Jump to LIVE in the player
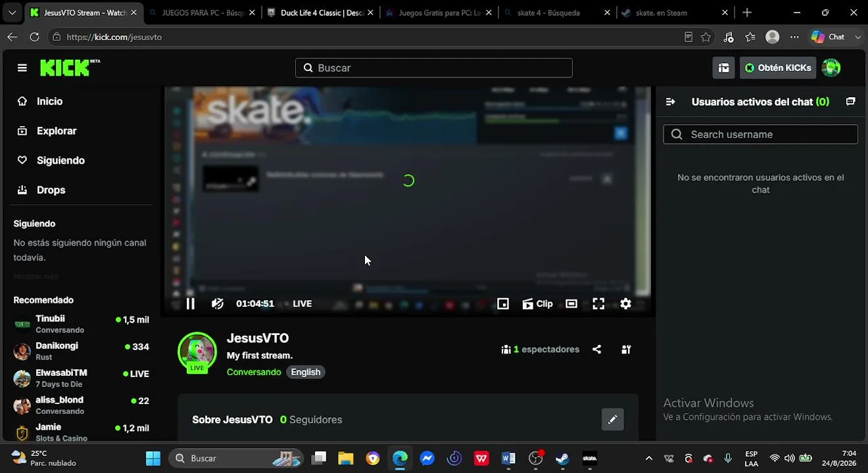868x473 pixels. [x=302, y=304]
